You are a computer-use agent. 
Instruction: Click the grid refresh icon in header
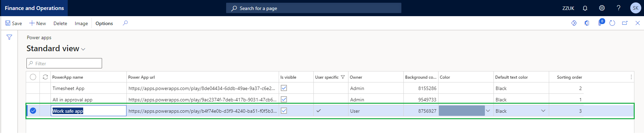click(45, 77)
